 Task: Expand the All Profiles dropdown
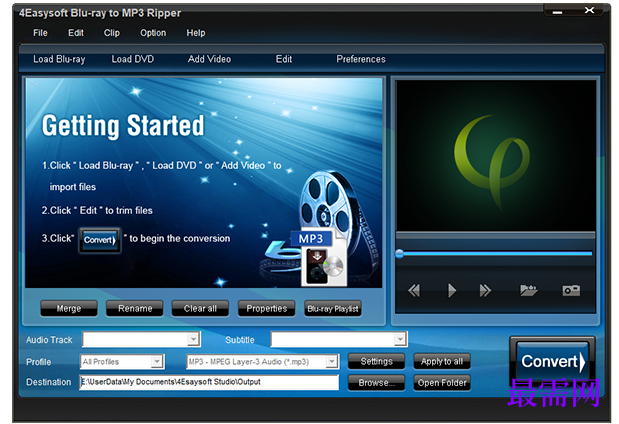coord(157,361)
